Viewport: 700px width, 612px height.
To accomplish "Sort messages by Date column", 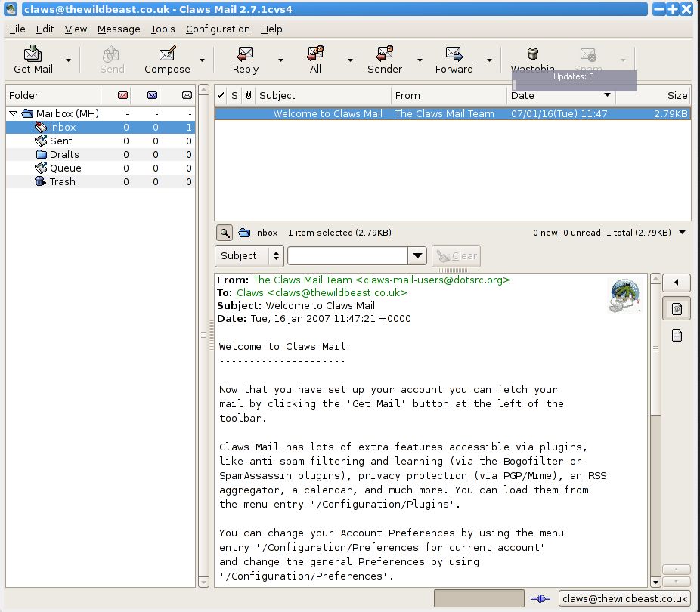I will (561, 95).
